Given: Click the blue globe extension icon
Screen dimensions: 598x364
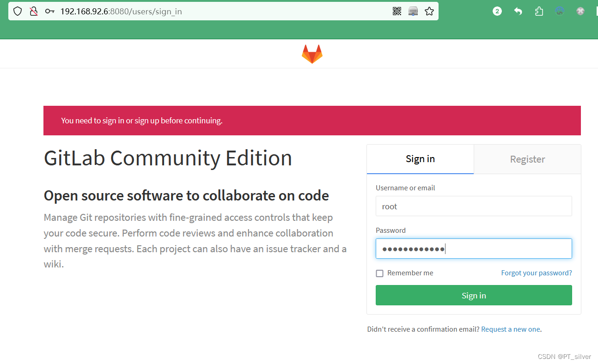Looking at the screenshot, I should pos(560,11).
